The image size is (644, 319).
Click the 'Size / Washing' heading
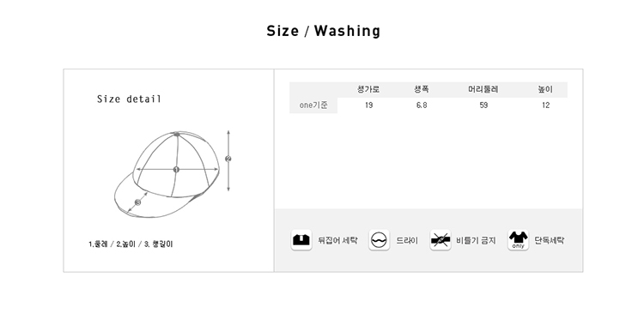[323, 31]
